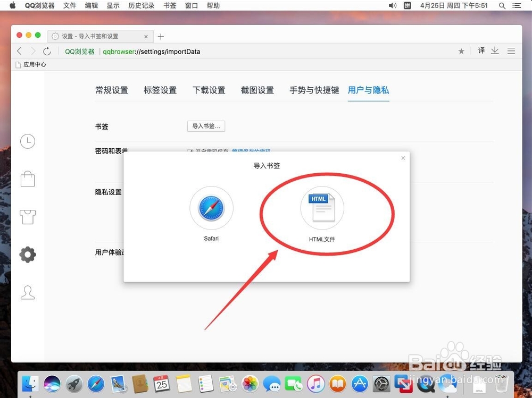Open FaceTime from the Dock

pos(294,384)
